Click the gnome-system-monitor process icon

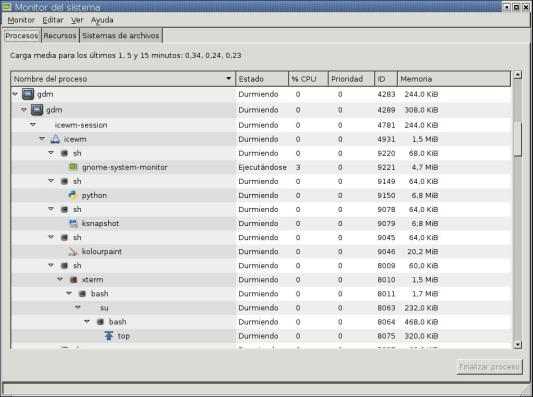(73, 167)
